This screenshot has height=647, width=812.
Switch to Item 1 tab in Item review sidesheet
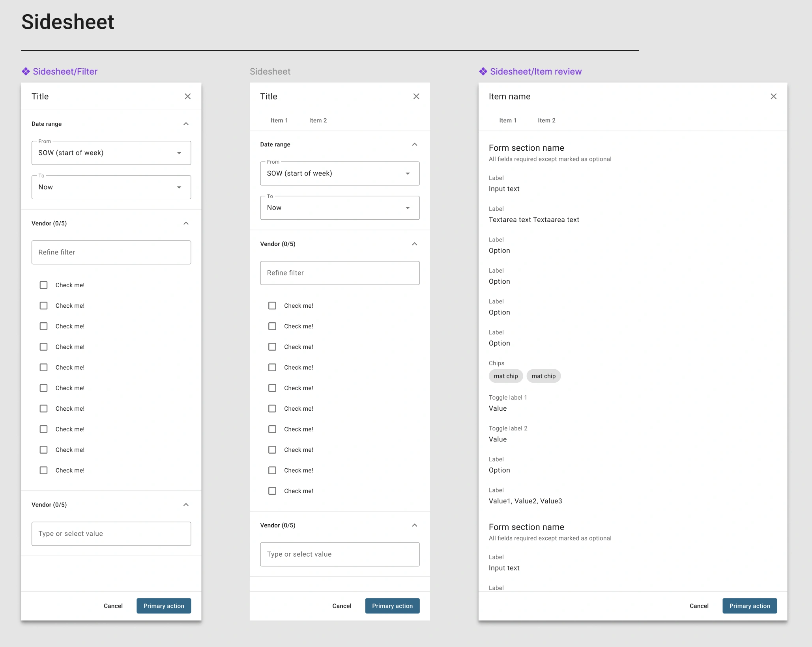point(508,120)
